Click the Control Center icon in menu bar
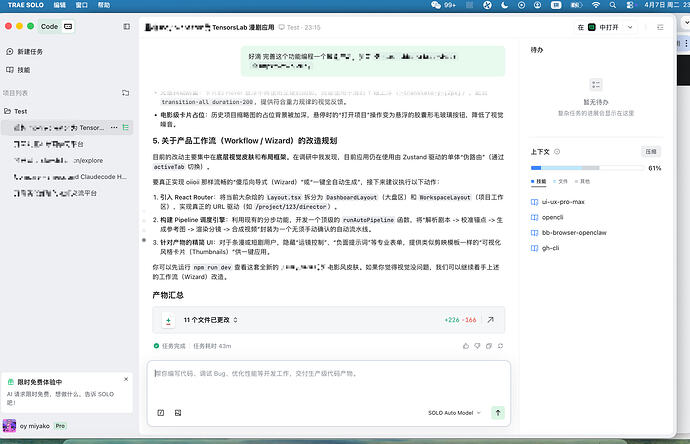 pyautogui.click(x=630, y=5)
